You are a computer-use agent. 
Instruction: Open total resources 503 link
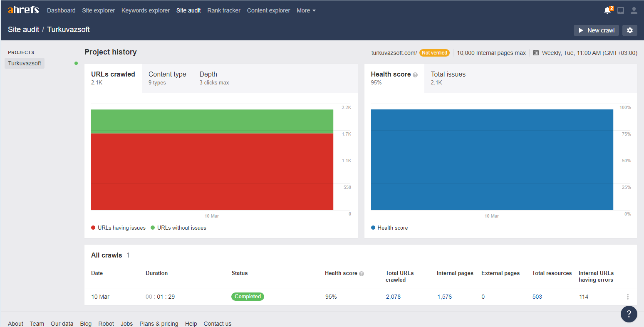tap(537, 297)
